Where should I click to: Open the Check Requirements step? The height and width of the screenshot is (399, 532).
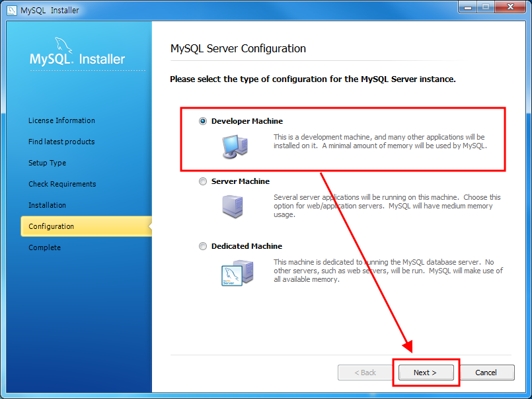pos(62,184)
